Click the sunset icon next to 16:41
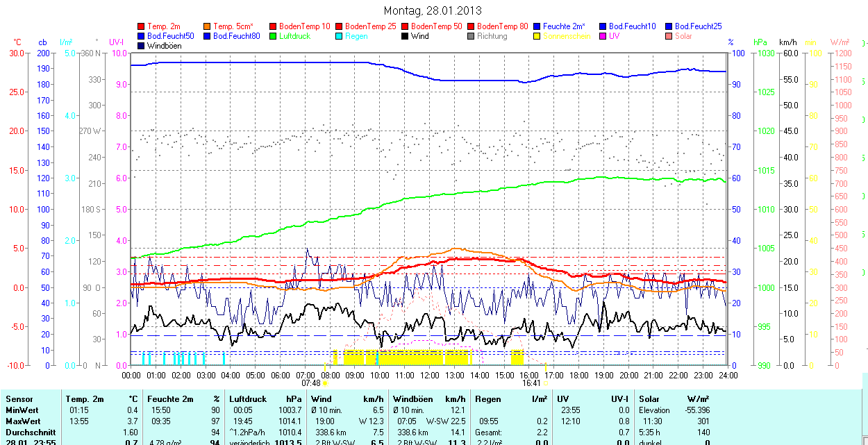868x445 pixels. tap(546, 383)
